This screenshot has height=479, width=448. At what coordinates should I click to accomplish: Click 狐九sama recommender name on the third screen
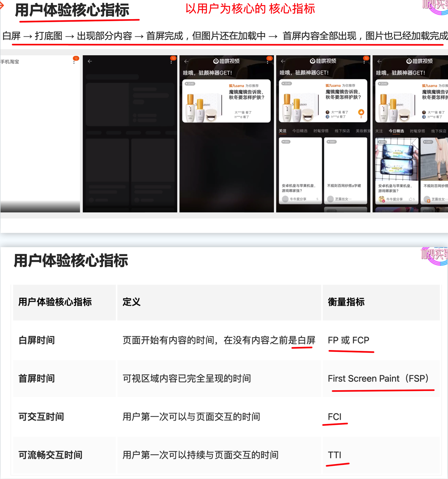pyautogui.click(x=237, y=86)
